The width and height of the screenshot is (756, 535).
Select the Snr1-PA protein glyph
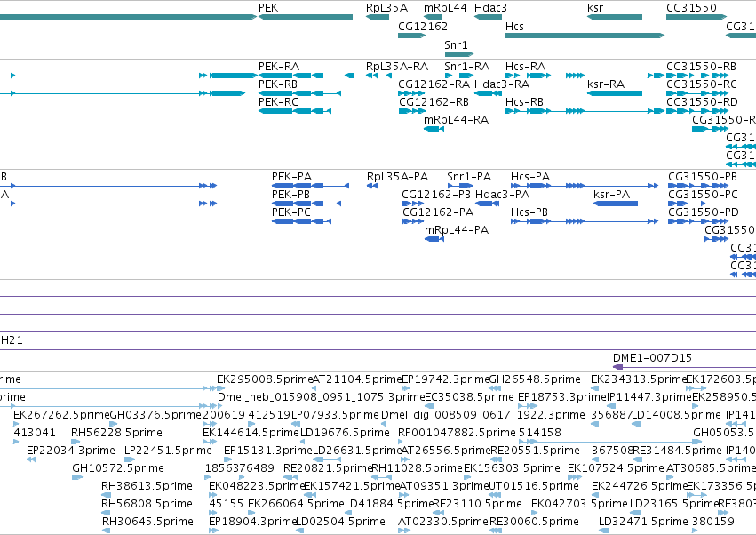pos(459,186)
